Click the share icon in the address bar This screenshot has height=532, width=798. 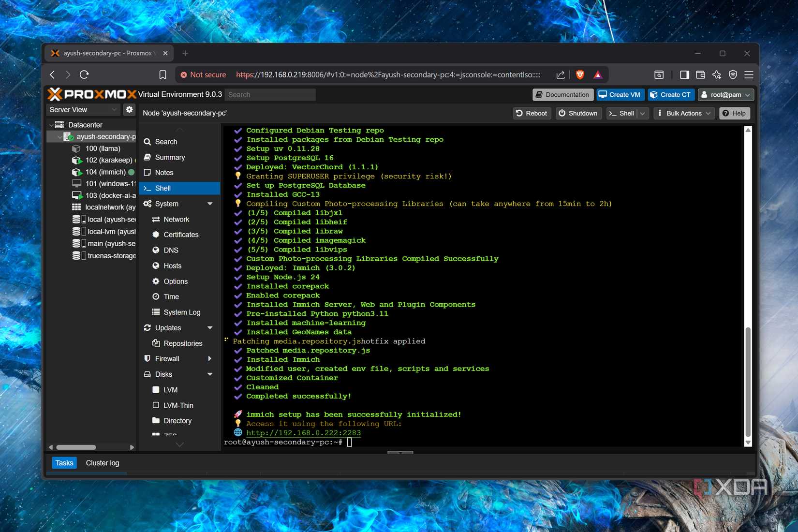tap(561, 74)
